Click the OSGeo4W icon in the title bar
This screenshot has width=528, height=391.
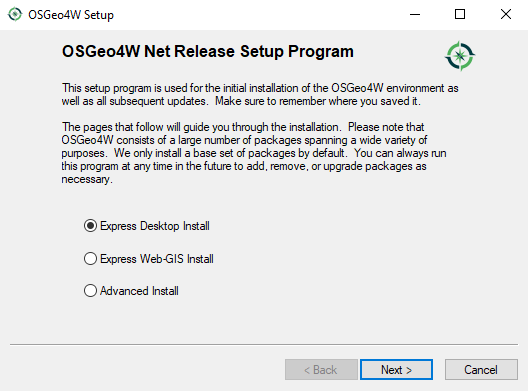tap(15, 14)
